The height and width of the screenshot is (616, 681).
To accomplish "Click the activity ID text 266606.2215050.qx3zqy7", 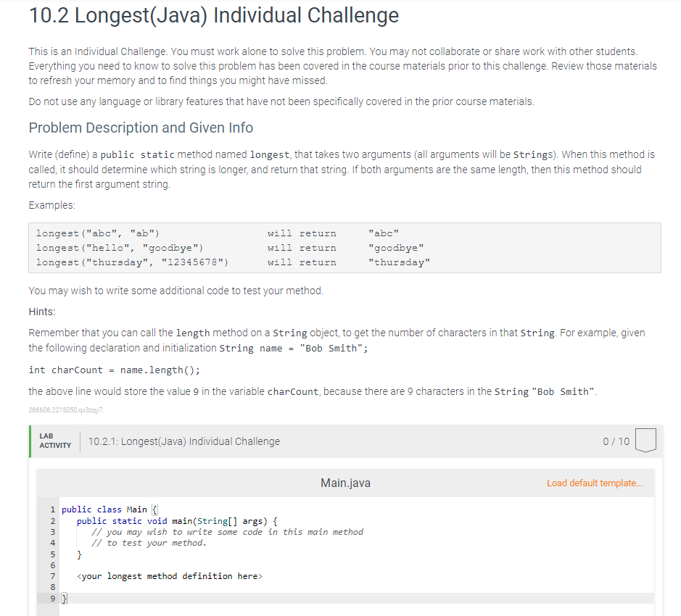I will pyautogui.click(x=65, y=410).
